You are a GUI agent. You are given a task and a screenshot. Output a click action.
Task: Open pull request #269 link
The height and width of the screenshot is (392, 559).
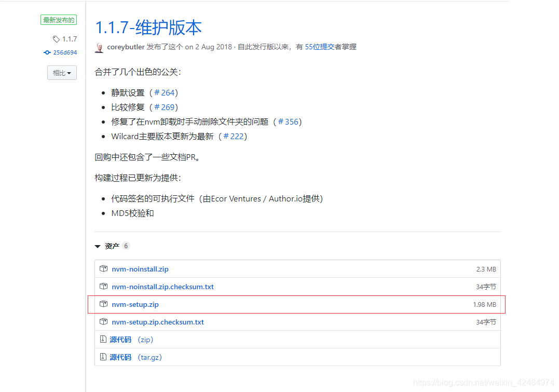click(x=165, y=107)
